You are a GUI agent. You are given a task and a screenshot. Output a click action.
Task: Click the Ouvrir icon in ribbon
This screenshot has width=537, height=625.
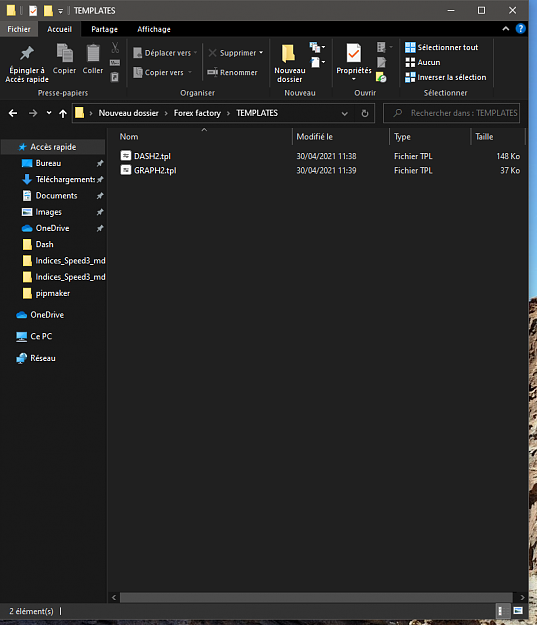pyautogui.click(x=384, y=47)
